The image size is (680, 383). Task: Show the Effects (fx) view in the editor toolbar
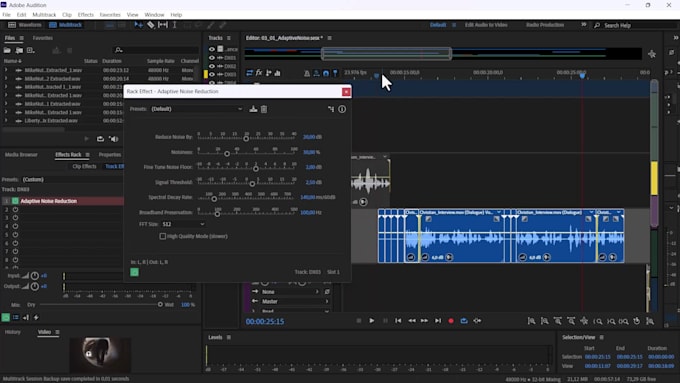tap(259, 73)
